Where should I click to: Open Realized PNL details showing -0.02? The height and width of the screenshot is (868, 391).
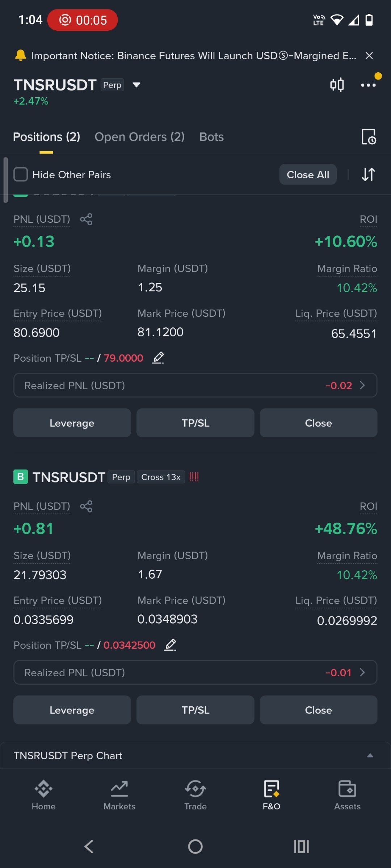click(195, 385)
